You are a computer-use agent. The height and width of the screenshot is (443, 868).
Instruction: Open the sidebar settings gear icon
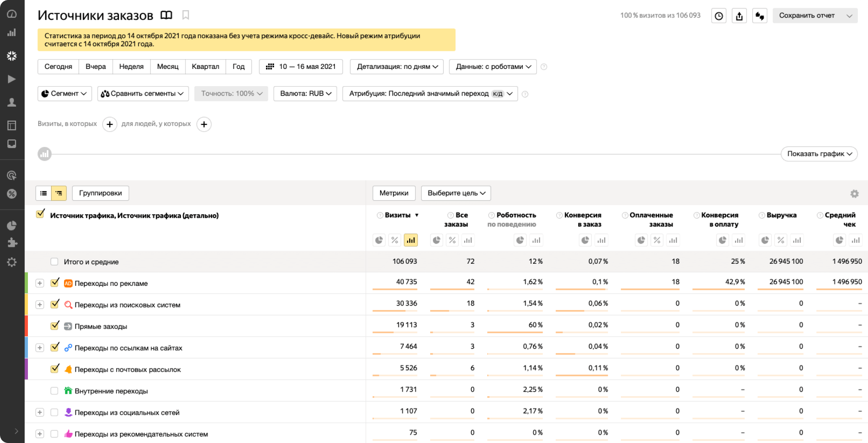[x=12, y=262]
